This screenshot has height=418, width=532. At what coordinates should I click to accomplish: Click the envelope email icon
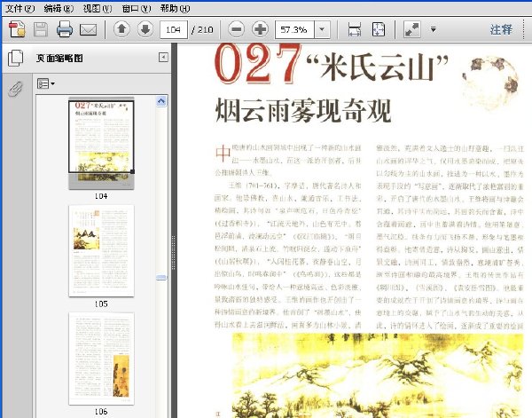click(88, 30)
